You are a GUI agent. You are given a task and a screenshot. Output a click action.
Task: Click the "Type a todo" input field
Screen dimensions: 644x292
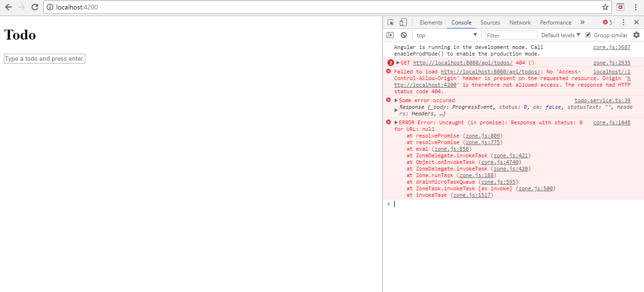44,58
